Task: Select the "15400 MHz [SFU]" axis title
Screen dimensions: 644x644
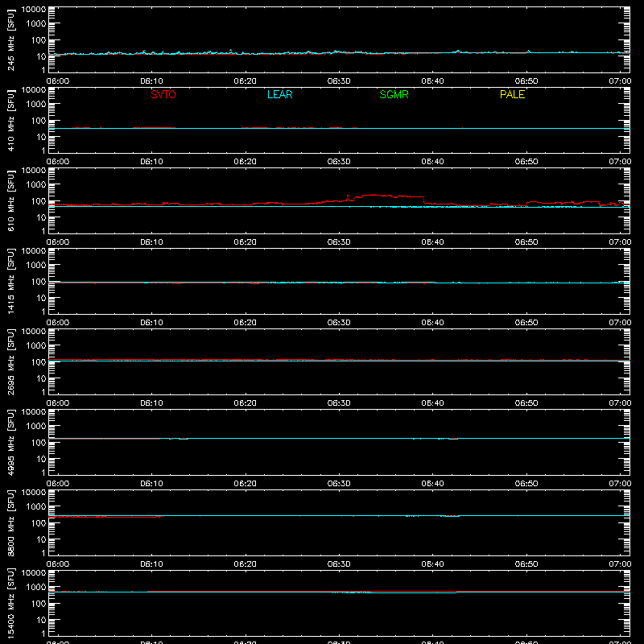Action: [x=10, y=603]
